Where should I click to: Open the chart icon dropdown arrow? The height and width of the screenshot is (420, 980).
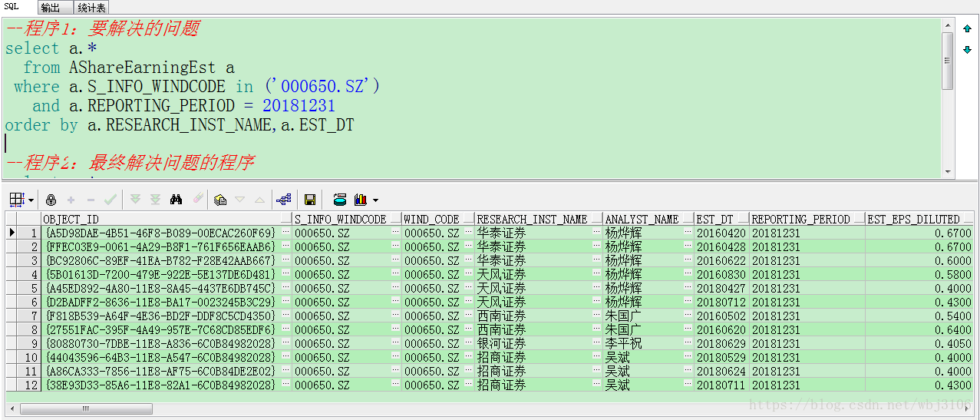point(375,200)
